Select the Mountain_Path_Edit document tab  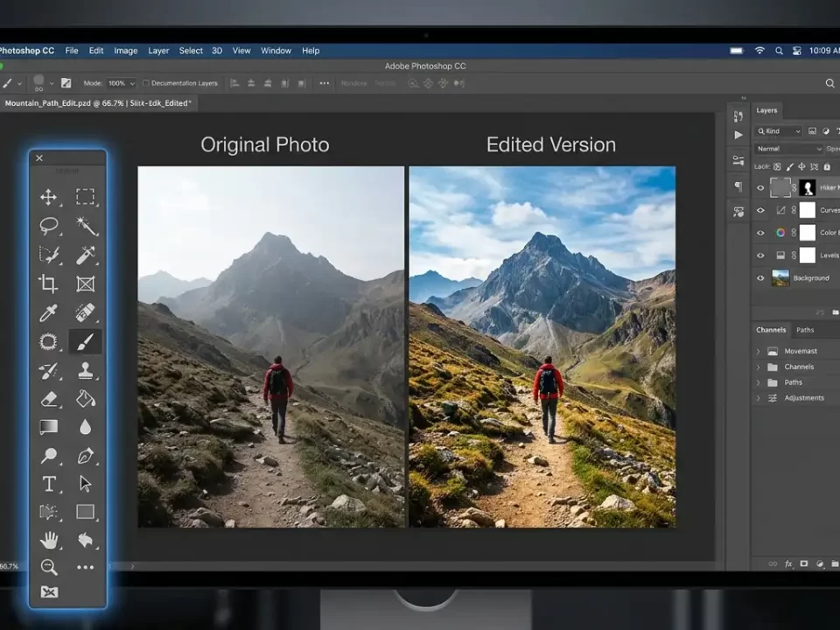[x=98, y=103]
